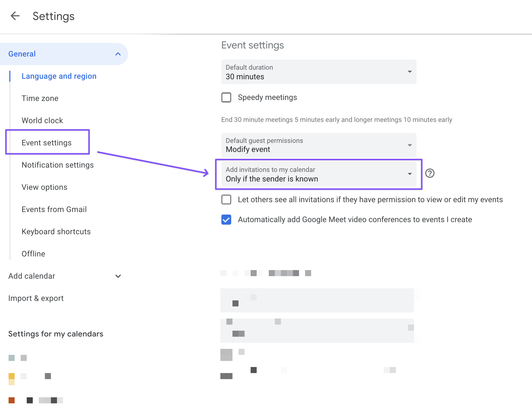Check Let others see all invitations
This screenshot has width=532, height=419.
pyautogui.click(x=226, y=200)
